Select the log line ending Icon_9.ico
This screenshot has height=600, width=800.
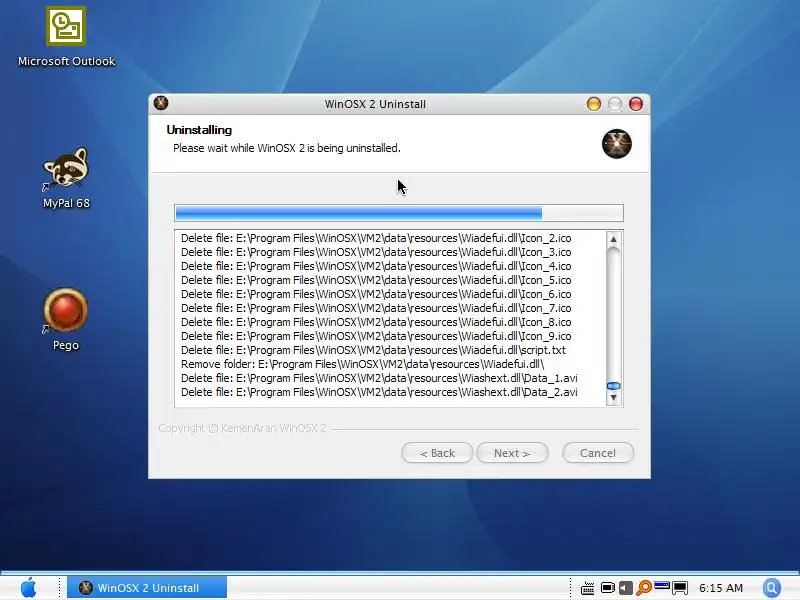point(376,336)
